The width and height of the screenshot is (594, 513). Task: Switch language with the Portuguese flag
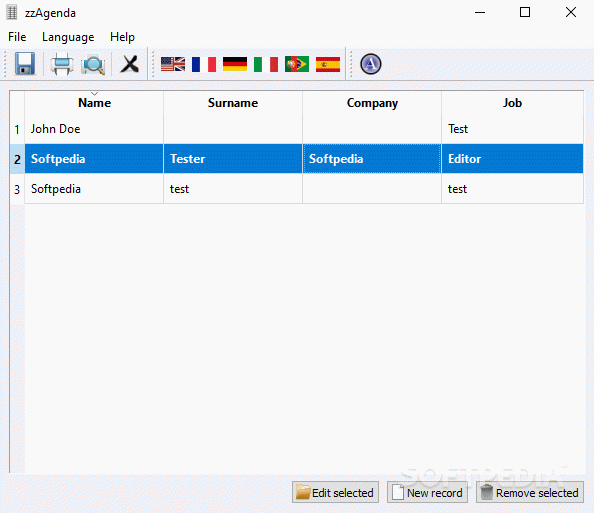[x=297, y=64]
